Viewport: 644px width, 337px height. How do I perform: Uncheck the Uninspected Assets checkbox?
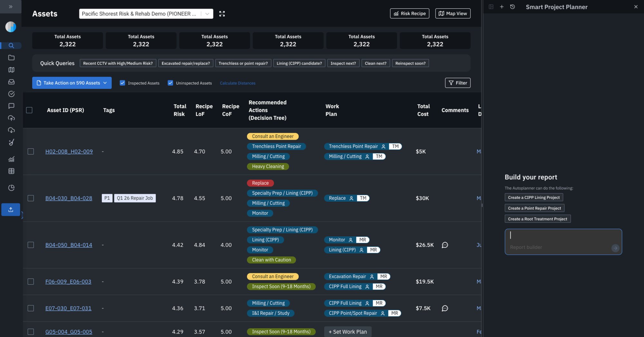(x=170, y=83)
